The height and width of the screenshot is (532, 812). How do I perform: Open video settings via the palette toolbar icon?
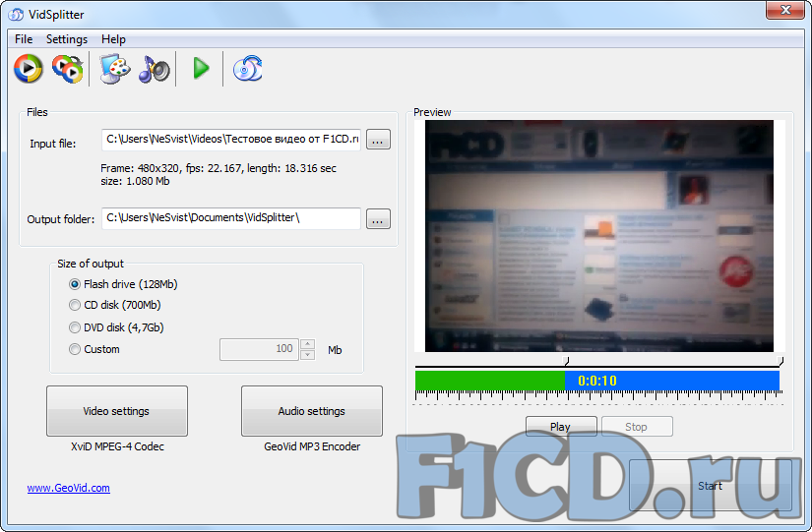pyautogui.click(x=114, y=68)
